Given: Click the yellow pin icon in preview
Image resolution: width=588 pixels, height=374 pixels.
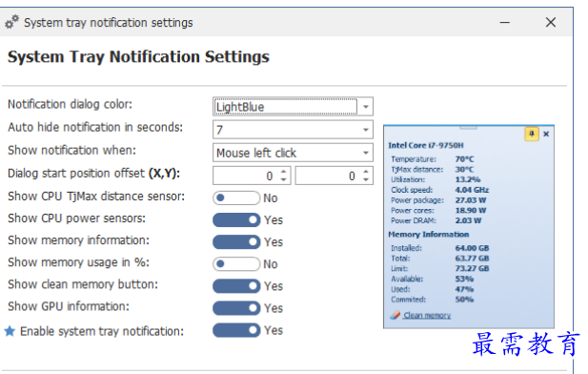Looking at the screenshot, I should [532, 135].
